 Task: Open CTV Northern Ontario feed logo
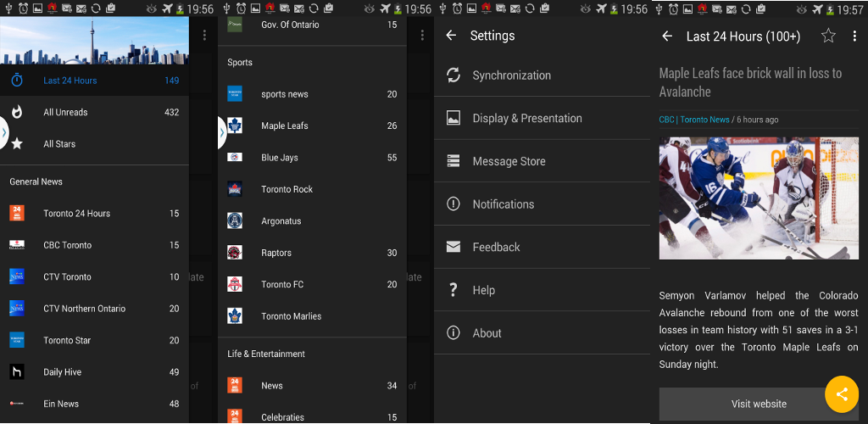pos(17,309)
